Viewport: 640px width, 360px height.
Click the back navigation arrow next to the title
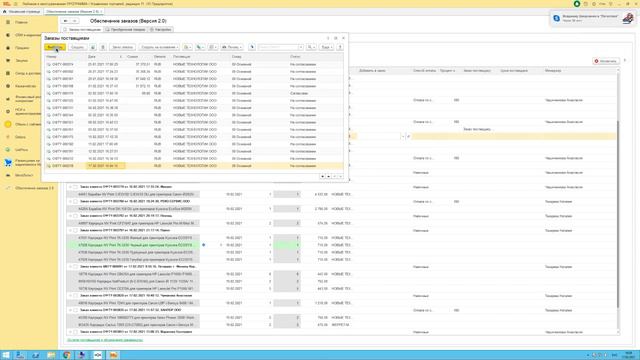(65, 21)
